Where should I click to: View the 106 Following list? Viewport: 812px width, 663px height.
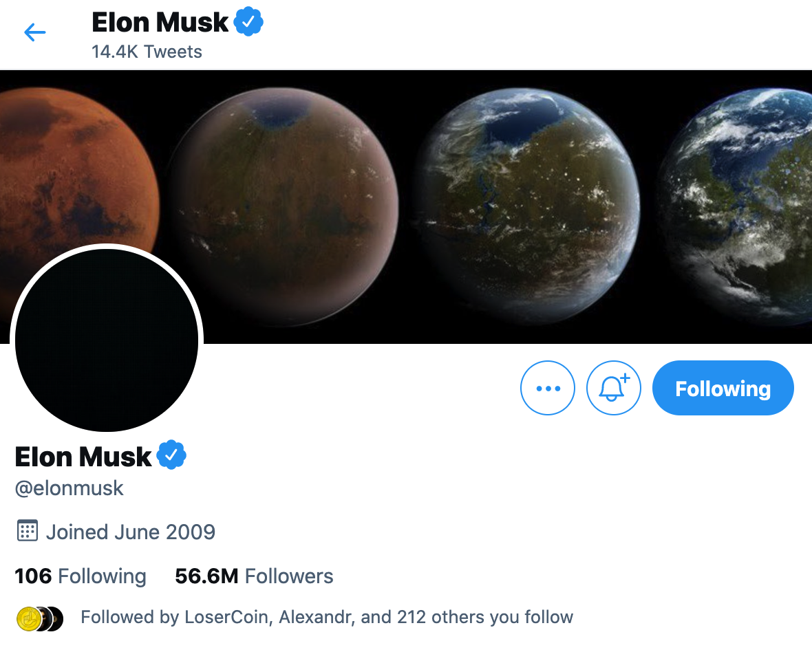81,576
